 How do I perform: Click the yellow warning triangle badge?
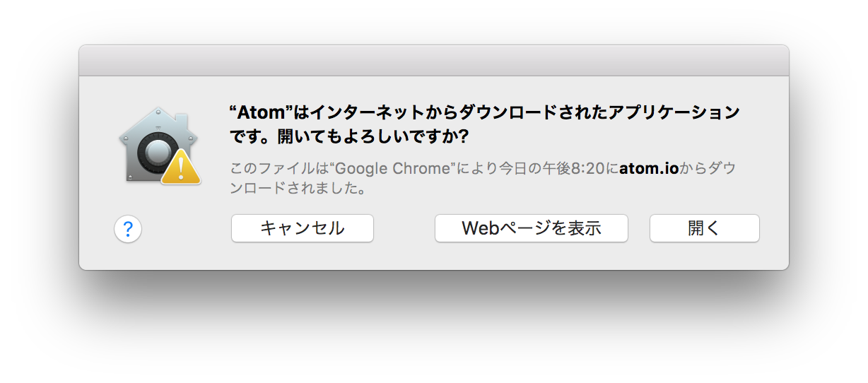(181, 167)
